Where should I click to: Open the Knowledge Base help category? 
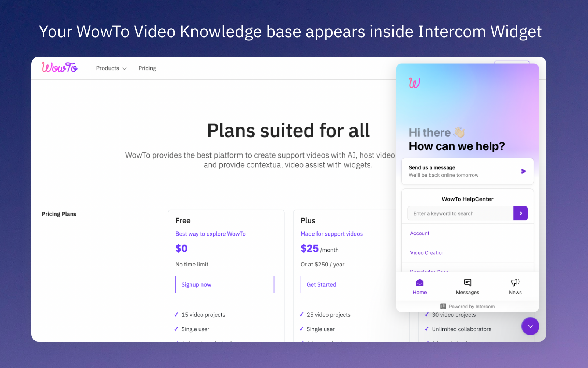429,271
